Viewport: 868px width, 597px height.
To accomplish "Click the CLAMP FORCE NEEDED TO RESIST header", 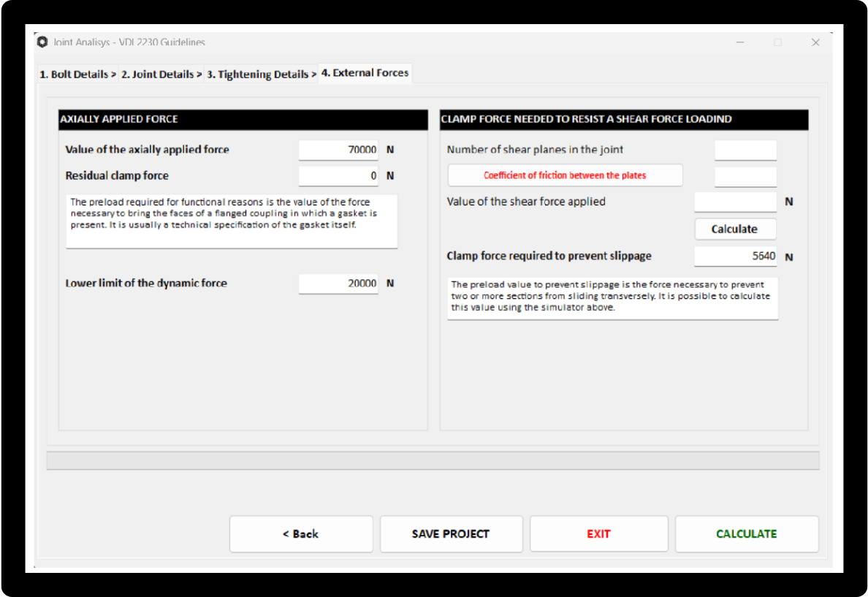I will 624,120.
